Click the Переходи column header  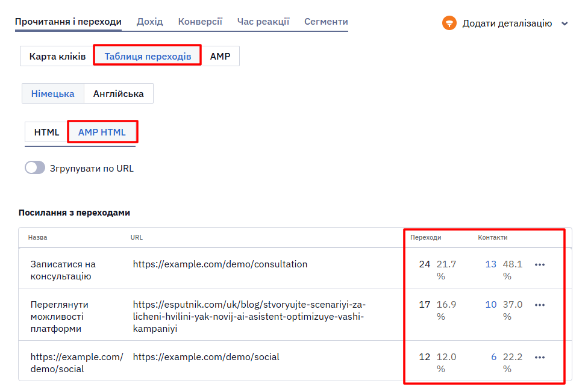425,238
